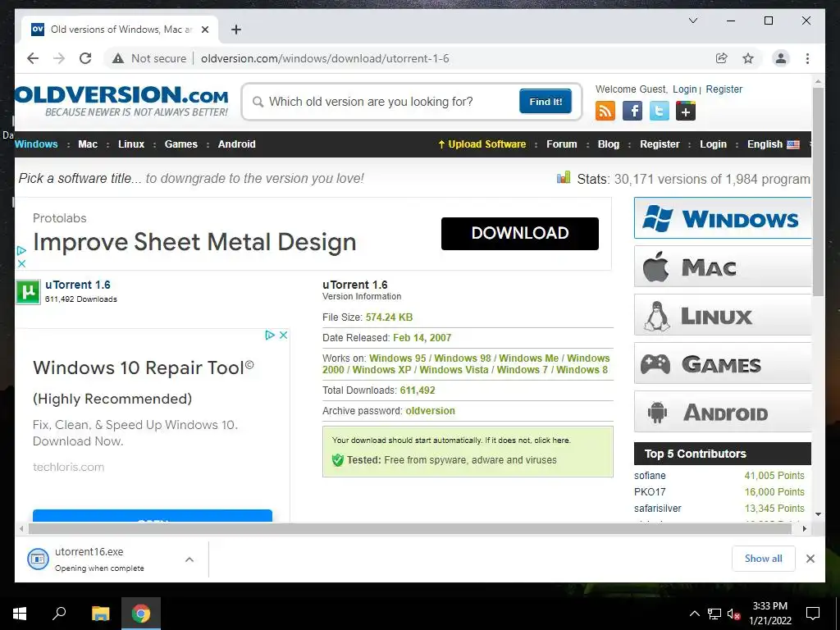Click the muted volume icon in system tray
Screen dimensions: 840x630
[733, 614]
